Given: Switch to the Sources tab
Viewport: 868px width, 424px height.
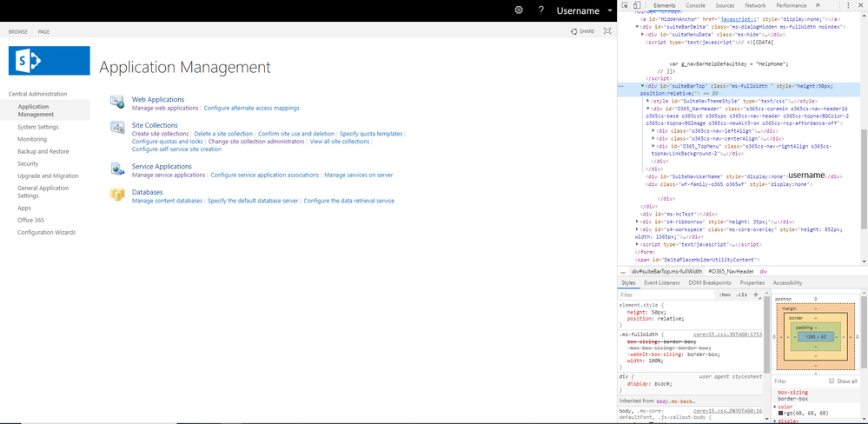Looking at the screenshot, I should pyautogui.click(x=726, y=5).
